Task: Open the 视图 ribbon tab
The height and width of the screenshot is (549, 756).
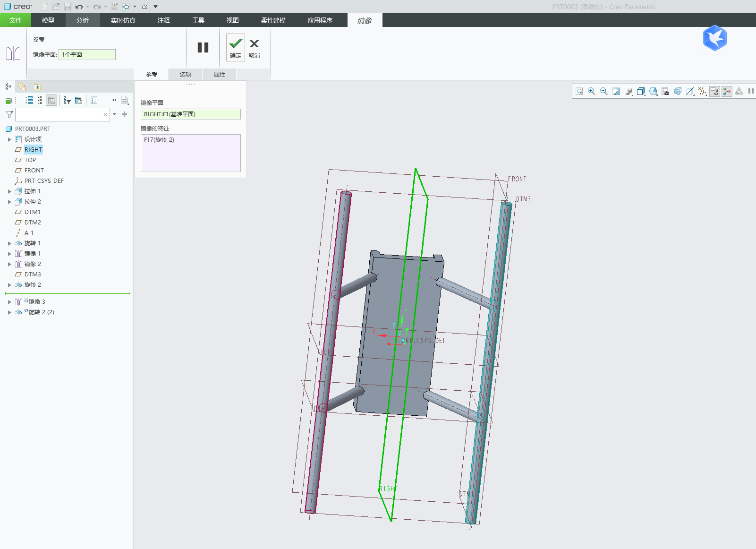Action: click(x=233, y=20)
